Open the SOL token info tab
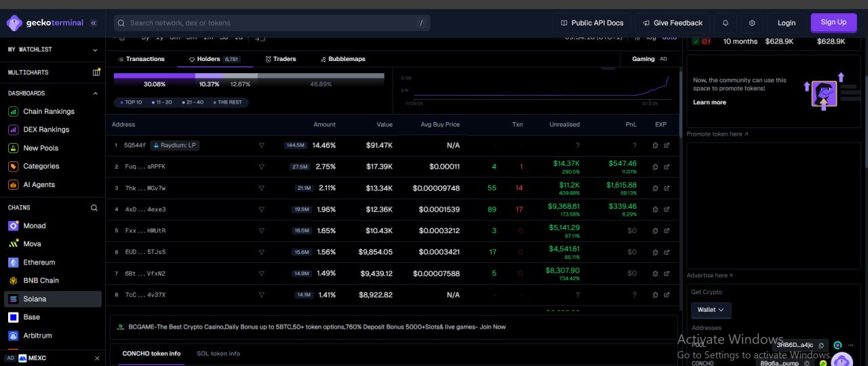The height and width of the screenshot is (366, 868). [x=218, y=354]
